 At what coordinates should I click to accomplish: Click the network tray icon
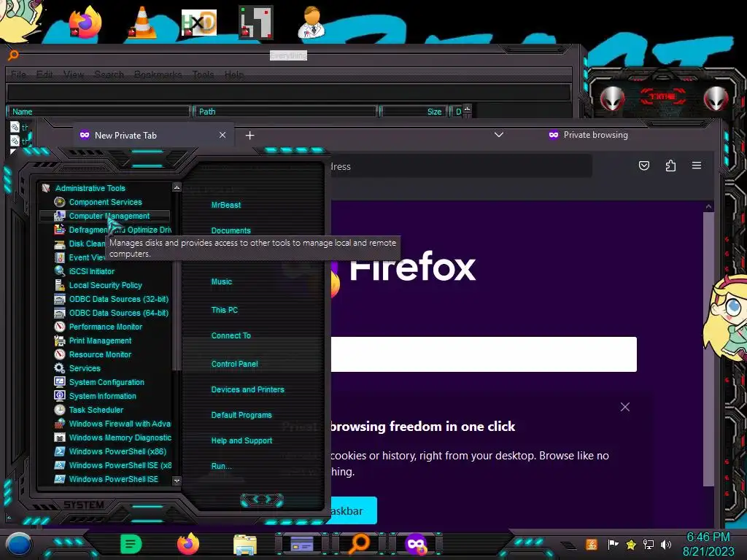[649, 544]
